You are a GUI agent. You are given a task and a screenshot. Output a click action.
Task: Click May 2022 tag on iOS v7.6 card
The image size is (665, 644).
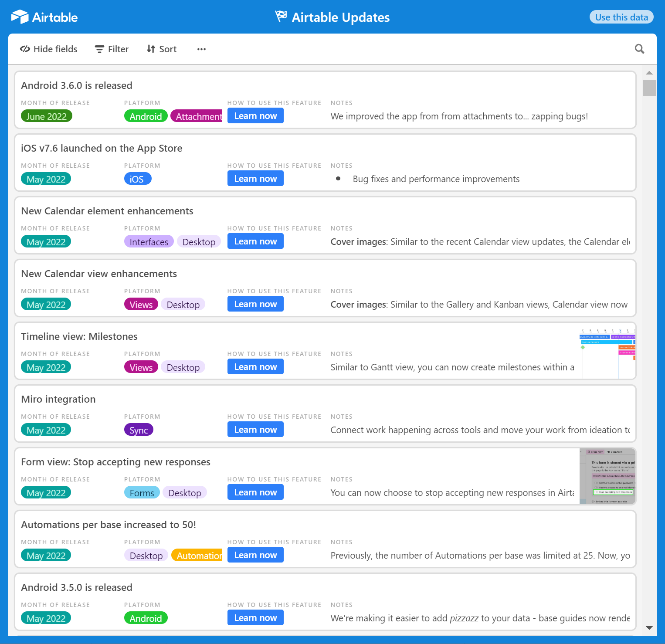46,179
